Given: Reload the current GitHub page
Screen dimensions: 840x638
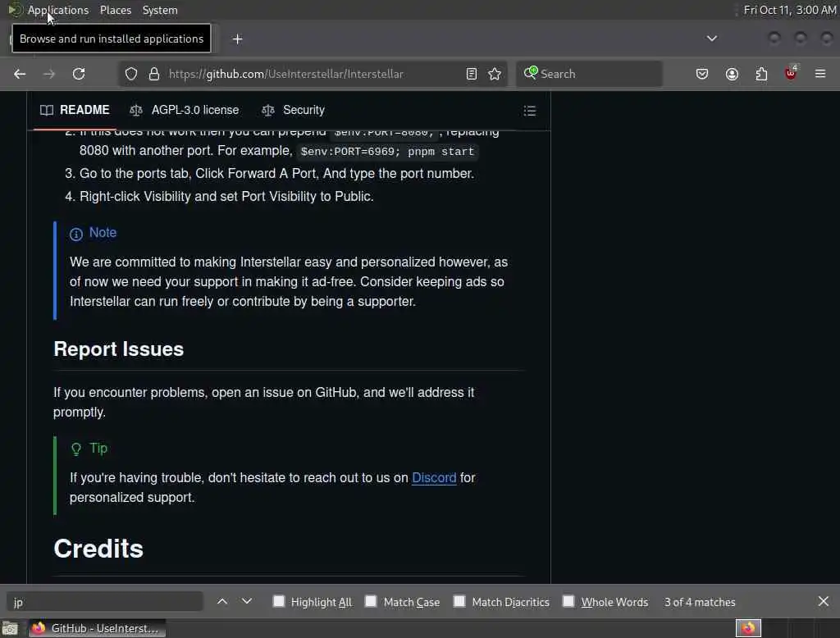Looking at the screenshot, I should tap(79, 74).
